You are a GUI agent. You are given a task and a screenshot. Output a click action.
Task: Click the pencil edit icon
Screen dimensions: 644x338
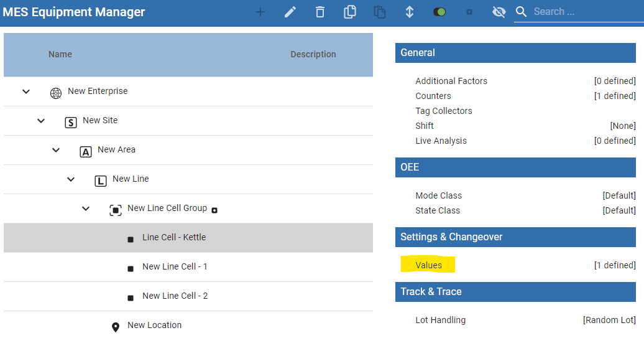point(290,12)
